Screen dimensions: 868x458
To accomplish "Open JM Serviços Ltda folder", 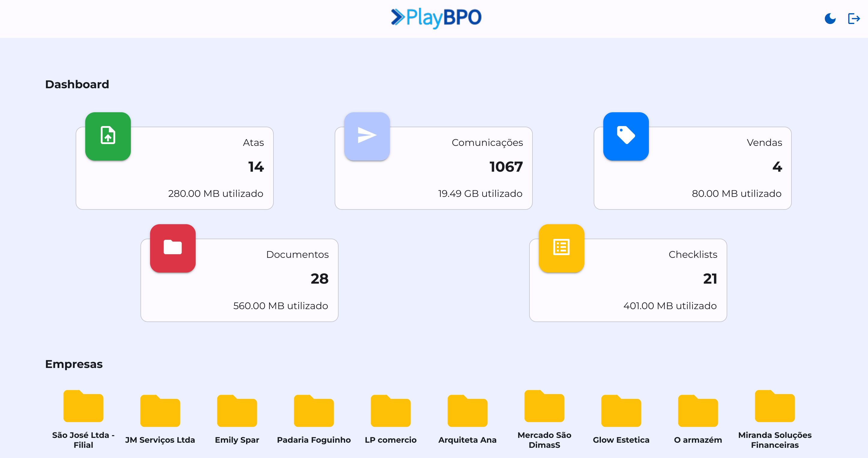I will click(160, 411).
